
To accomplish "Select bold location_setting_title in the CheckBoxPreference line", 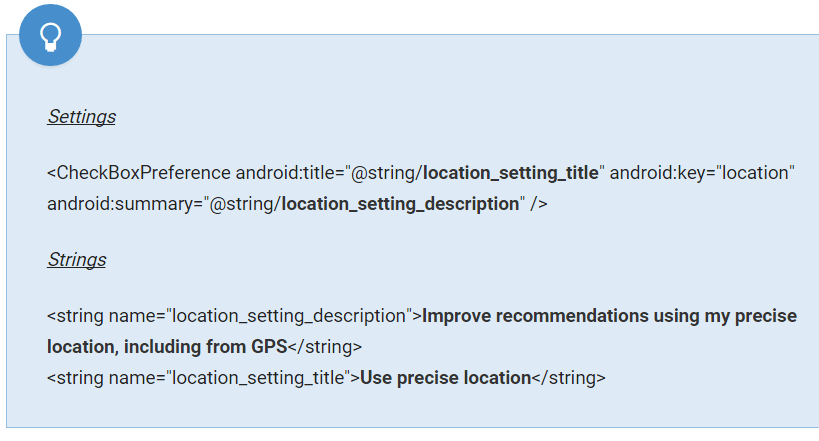I will point(510,172).
